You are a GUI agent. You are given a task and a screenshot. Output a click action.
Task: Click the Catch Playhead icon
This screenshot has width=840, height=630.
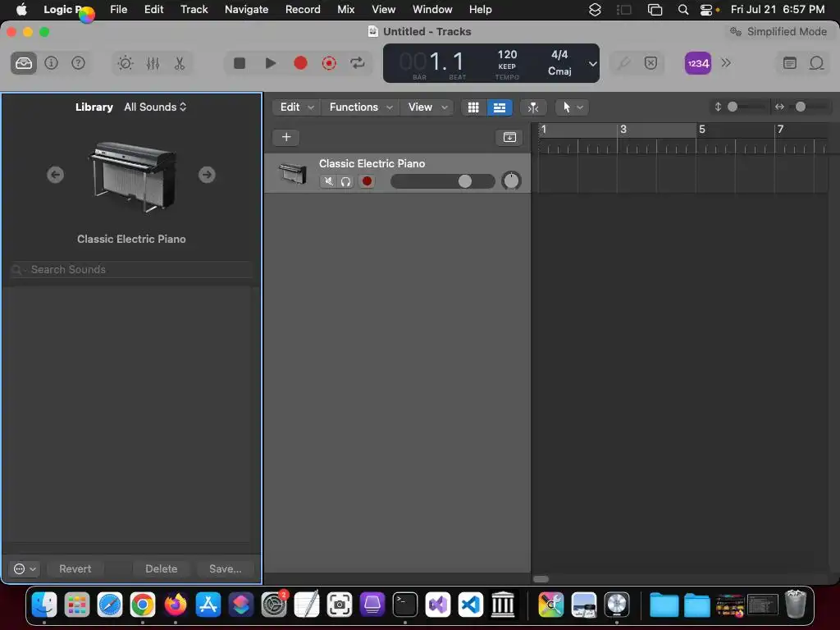coord(533,107)
